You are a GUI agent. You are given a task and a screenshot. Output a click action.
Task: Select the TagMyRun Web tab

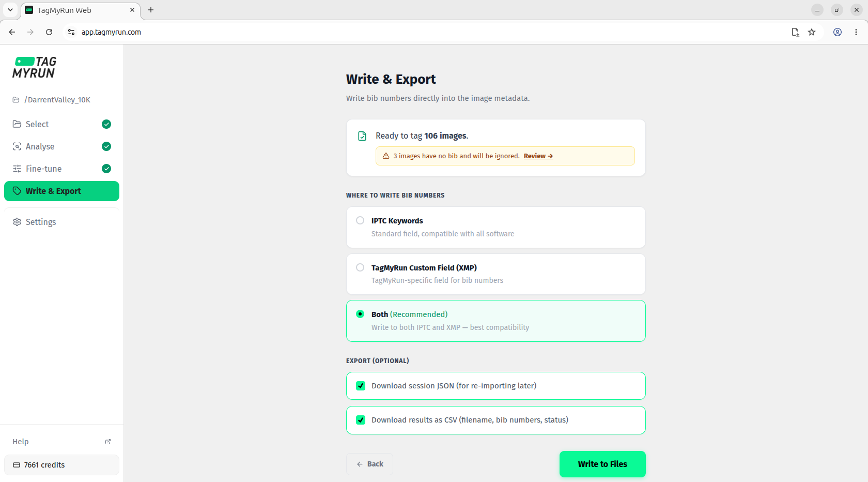[81, 10]
